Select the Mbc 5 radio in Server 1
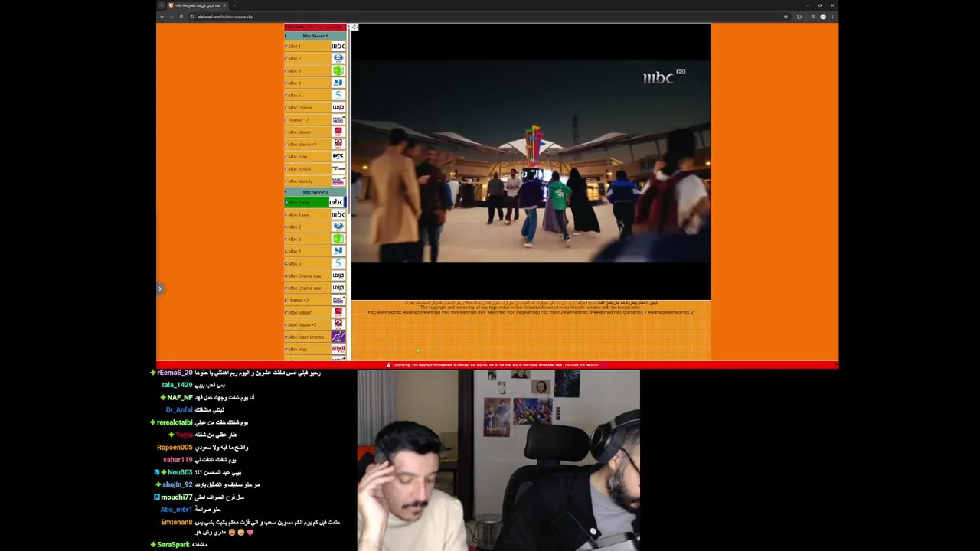The width and height of the screenshot is (980, 551). [286, 96]
